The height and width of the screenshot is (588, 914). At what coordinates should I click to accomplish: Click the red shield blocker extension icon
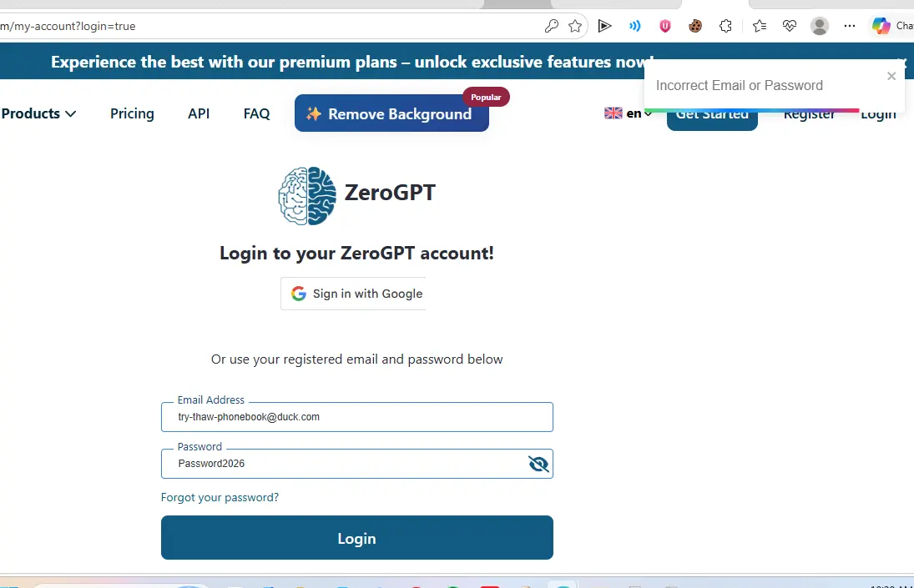[665, 26]
